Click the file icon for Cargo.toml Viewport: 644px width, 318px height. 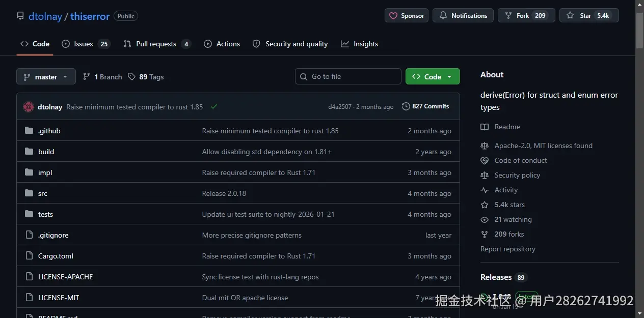pyautogui.click(x=29, y=256)
